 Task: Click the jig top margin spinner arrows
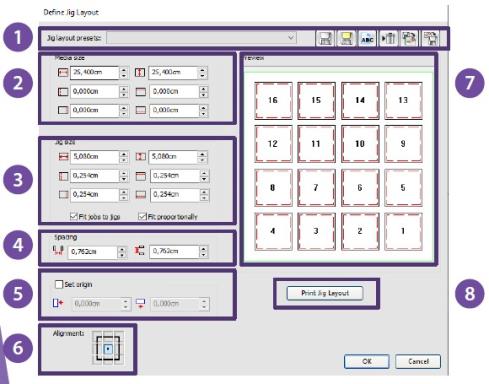pyautogui.click(x=204, y=176)
